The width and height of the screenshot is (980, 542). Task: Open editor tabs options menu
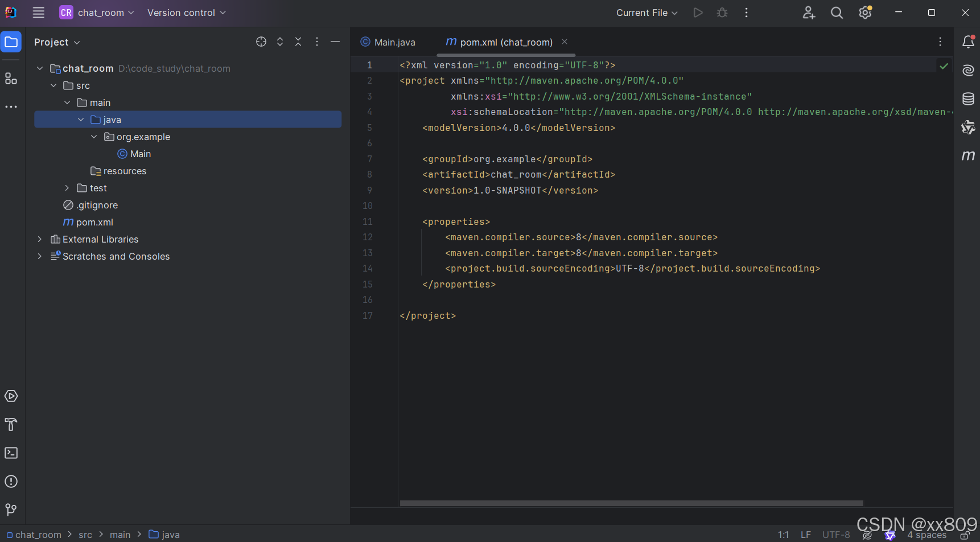click(940, 42)
